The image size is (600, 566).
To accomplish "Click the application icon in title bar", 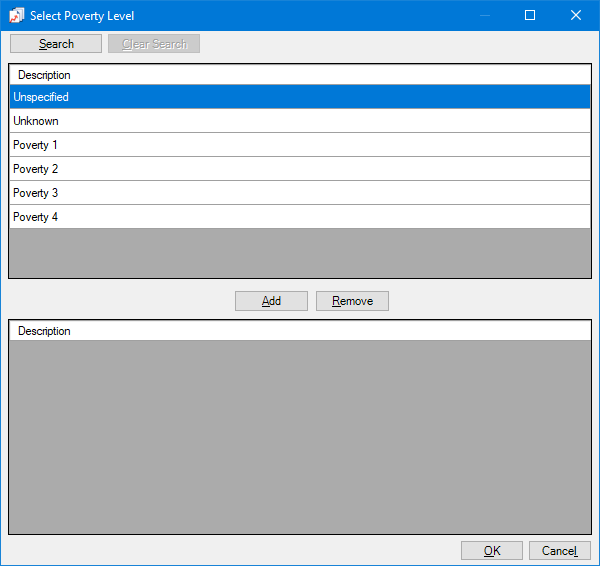I will point(16,15).
